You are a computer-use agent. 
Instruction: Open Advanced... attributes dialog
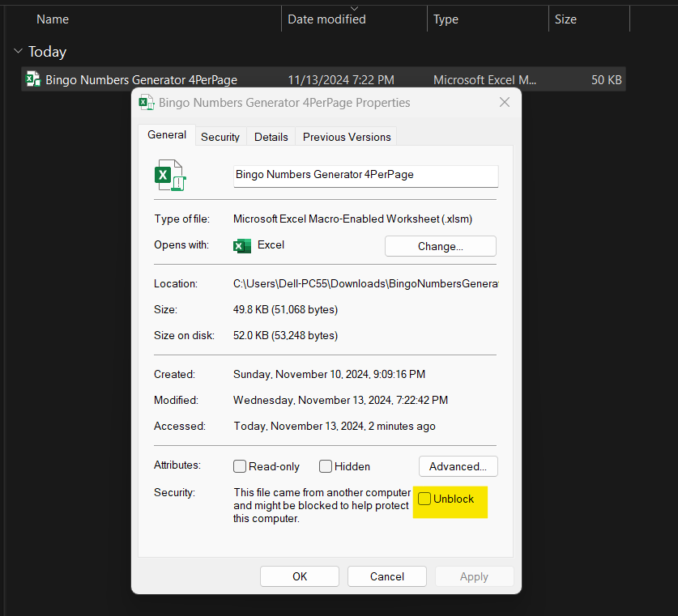(458, 466)
